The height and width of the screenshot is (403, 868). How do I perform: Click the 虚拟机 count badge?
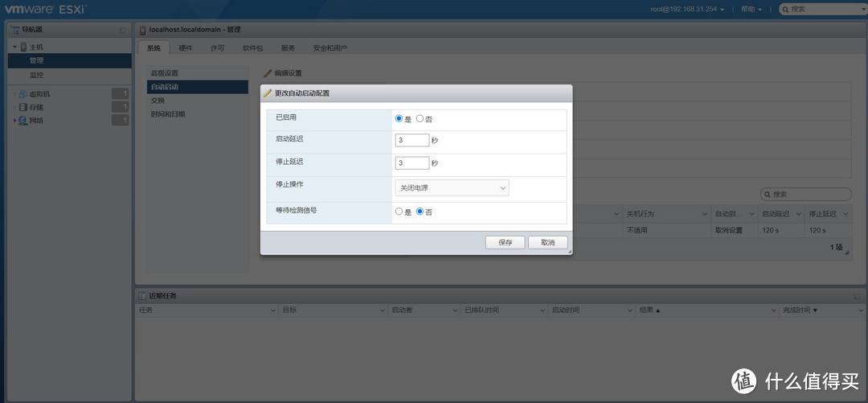pos(120,93)
